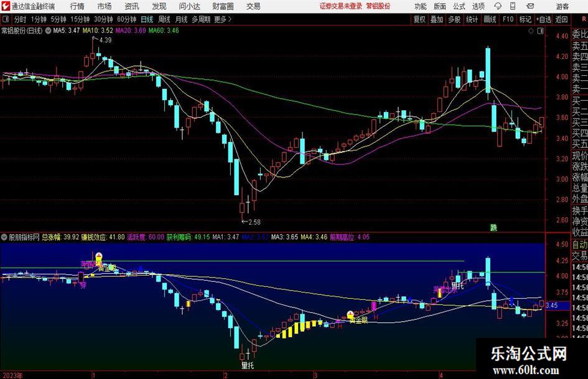
Task: Click the 股朋指标网 indicator name
Action: (x=24, y=237)
